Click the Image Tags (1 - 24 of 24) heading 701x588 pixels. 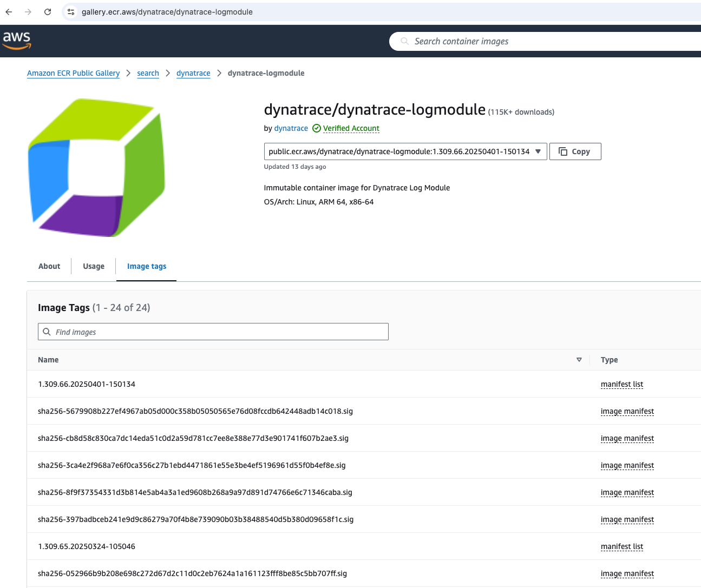click(x=94, y=308)
